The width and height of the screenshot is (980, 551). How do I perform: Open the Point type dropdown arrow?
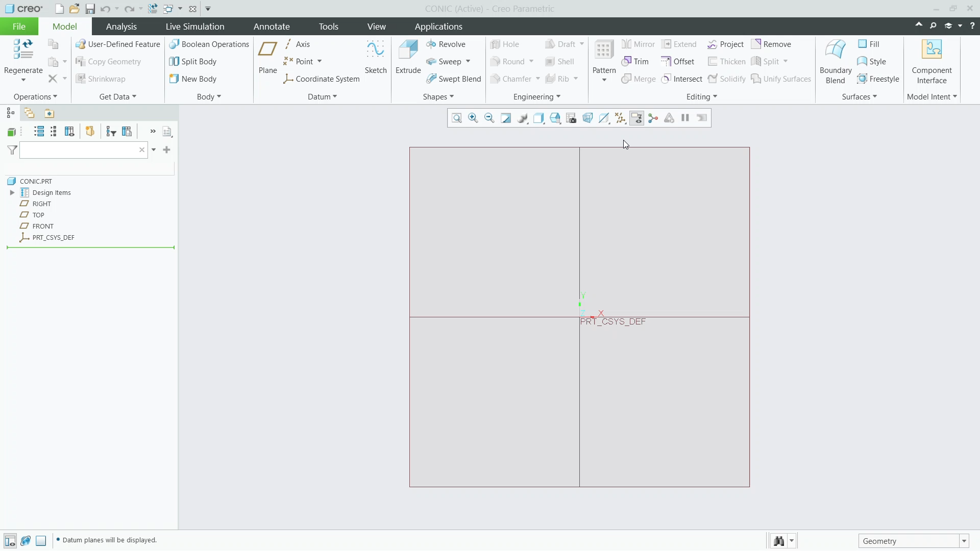click(320, 62)
